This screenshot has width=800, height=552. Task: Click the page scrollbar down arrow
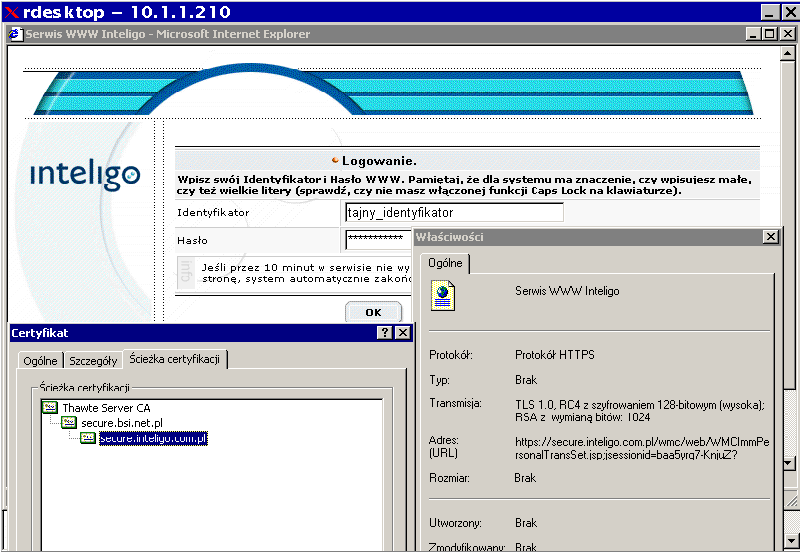[789, 463]
